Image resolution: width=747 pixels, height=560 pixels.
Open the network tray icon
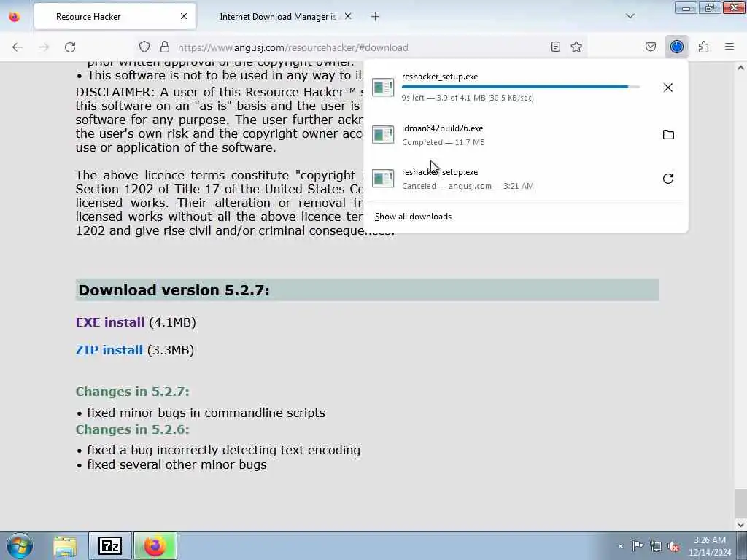pos(656,546)
